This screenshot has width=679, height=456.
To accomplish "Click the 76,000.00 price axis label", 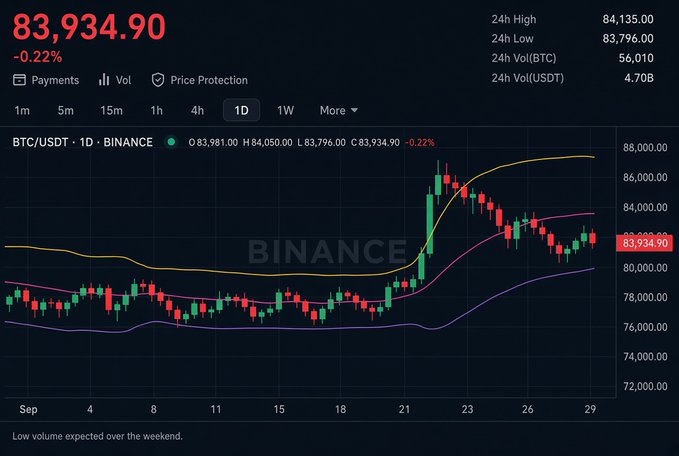I will point(645,327).
